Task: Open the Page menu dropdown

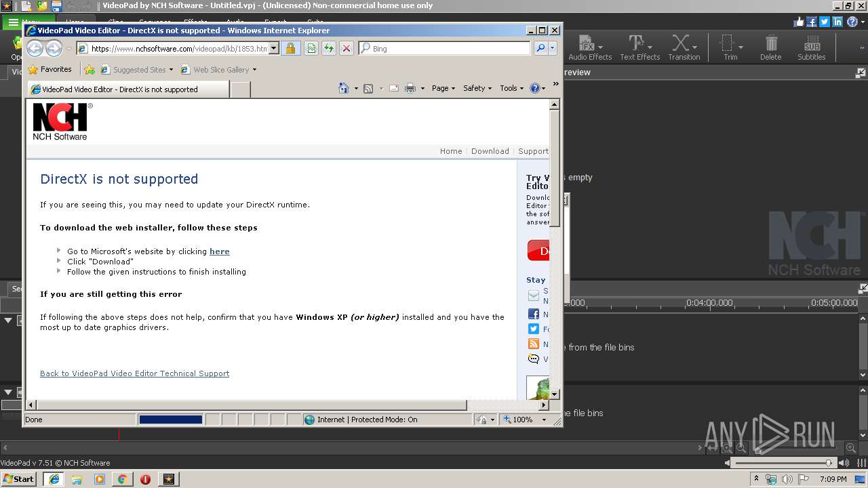Action: tap(443, 88)
